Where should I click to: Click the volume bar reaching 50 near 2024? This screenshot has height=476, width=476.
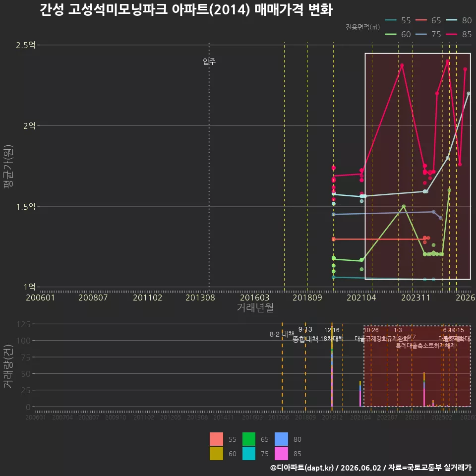click(x=424, y=390)
